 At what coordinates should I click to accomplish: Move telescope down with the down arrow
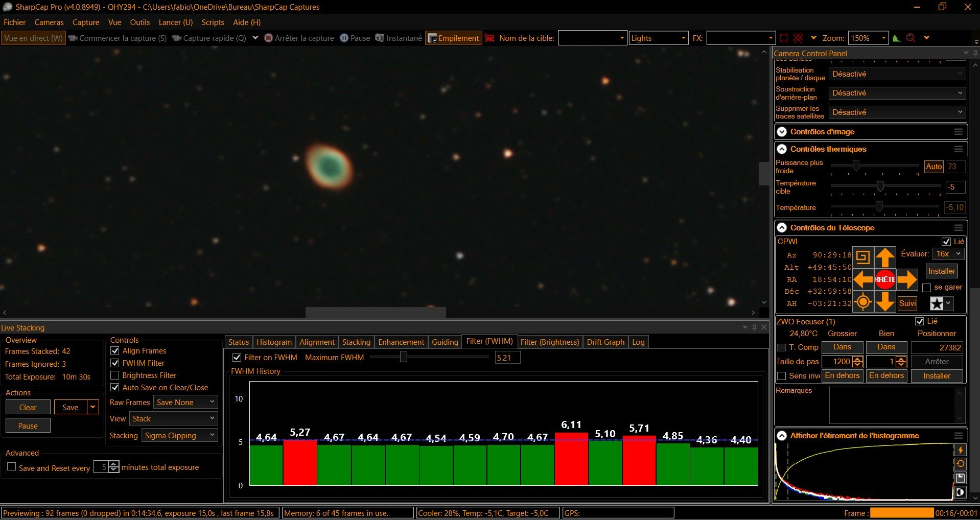[885, 302]
